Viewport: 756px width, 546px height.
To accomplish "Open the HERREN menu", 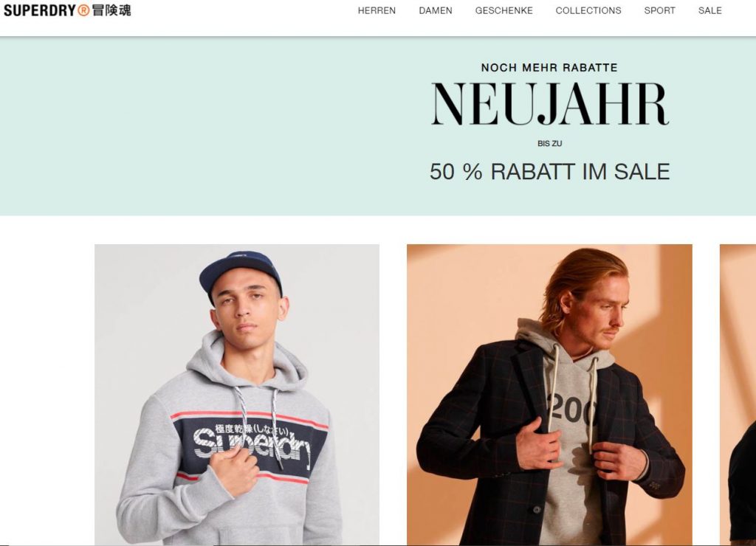I will 377,10.
